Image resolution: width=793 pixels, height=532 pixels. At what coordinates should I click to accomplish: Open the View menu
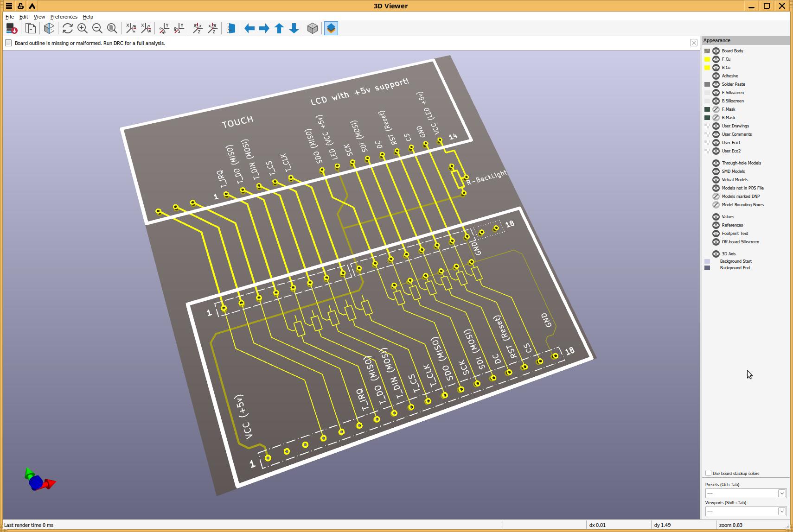pos(39,17)
